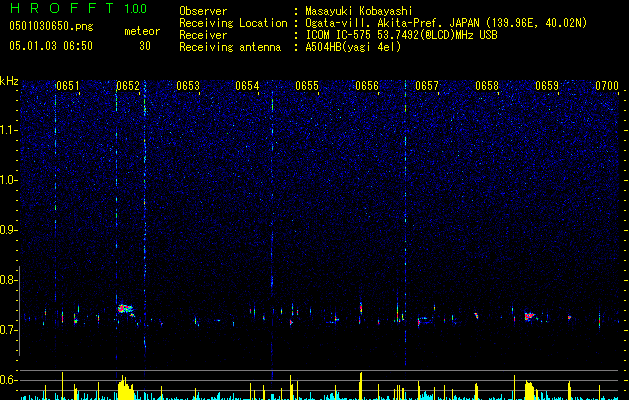Click the red meteor echo before 0659
This screenshot has width=629, height=400.
point(530,316)
